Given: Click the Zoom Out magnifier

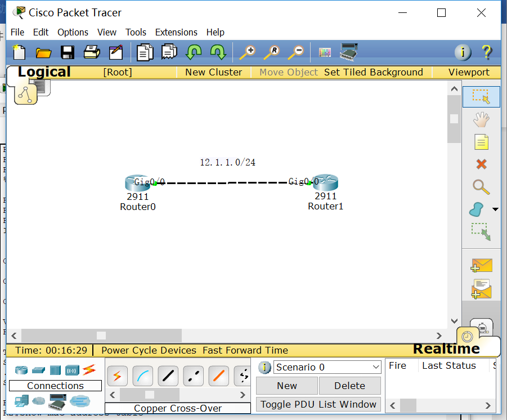Looking at the screenshot, I should pos(296,52).
